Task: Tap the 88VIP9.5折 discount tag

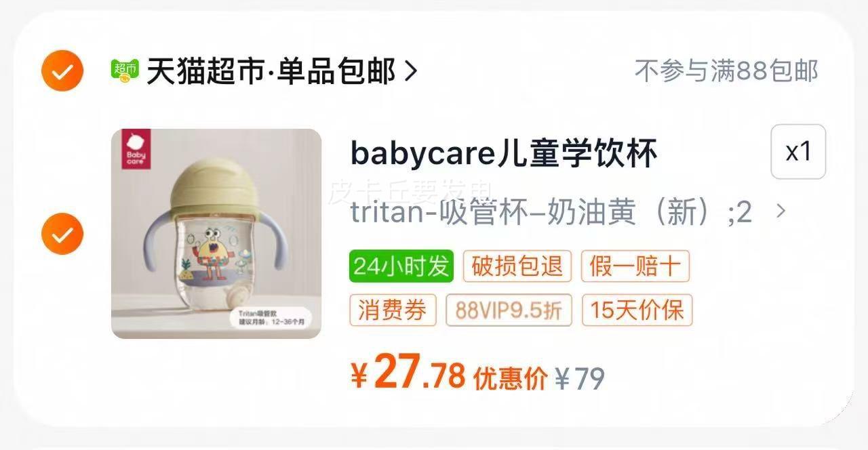Action: pos(509,310)
